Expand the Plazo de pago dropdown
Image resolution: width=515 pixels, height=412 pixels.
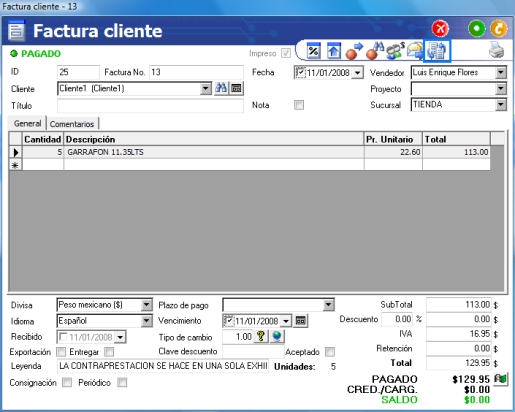click(x=328, y=305)
